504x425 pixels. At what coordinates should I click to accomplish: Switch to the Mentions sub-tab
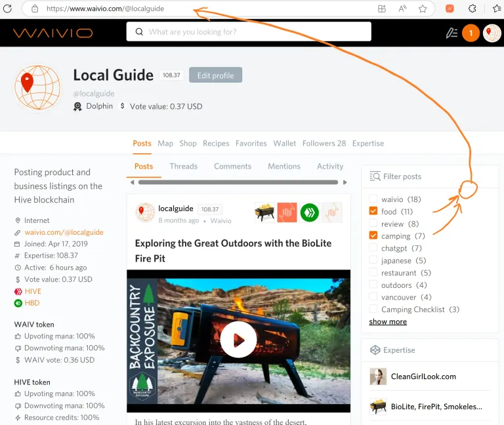pyautogui.click(x=284, y=166)
